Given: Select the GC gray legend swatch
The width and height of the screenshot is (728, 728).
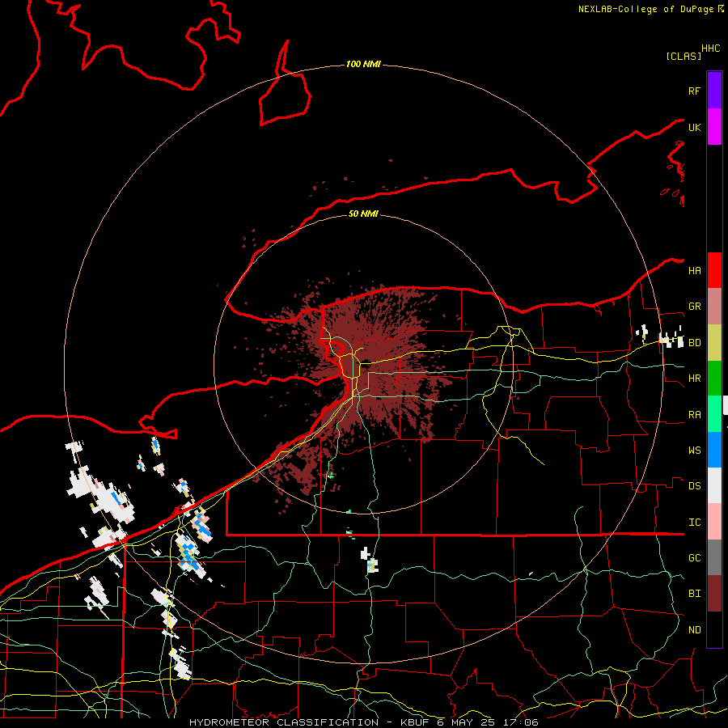Looking at the screenshot, I should 714,557.
